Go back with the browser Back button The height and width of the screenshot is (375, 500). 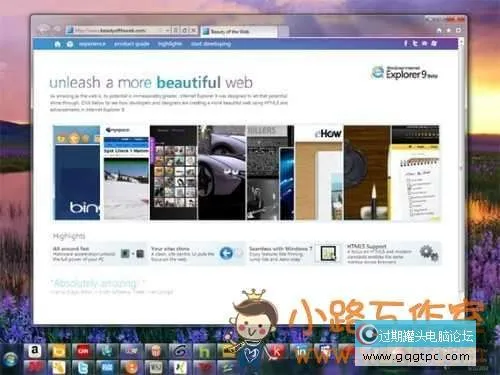44,29
